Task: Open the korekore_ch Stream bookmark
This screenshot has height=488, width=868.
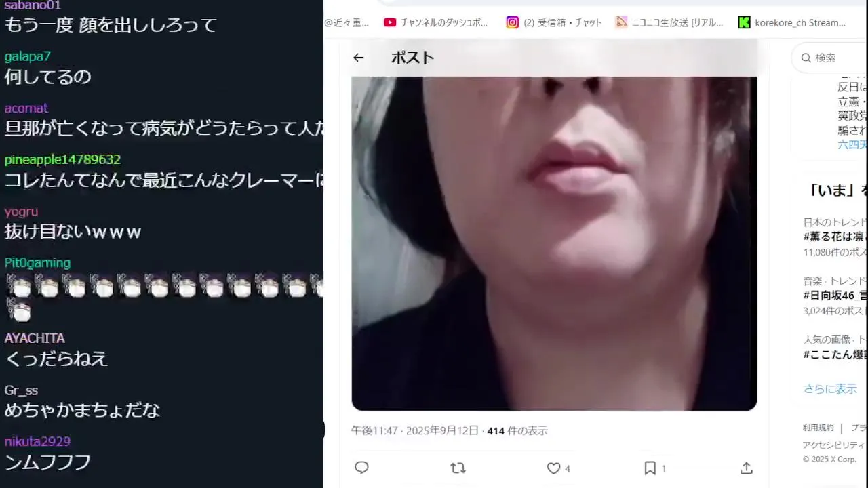Action: [792, 22]
